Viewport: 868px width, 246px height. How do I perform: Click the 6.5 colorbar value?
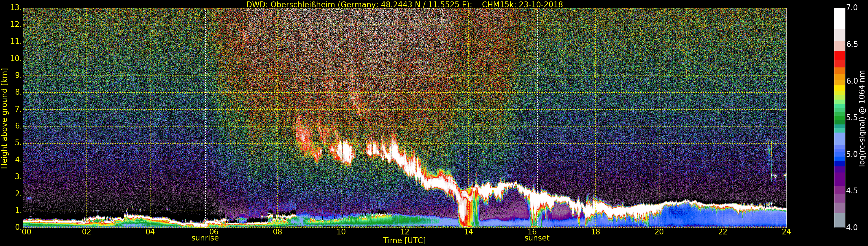coord(852,44)
